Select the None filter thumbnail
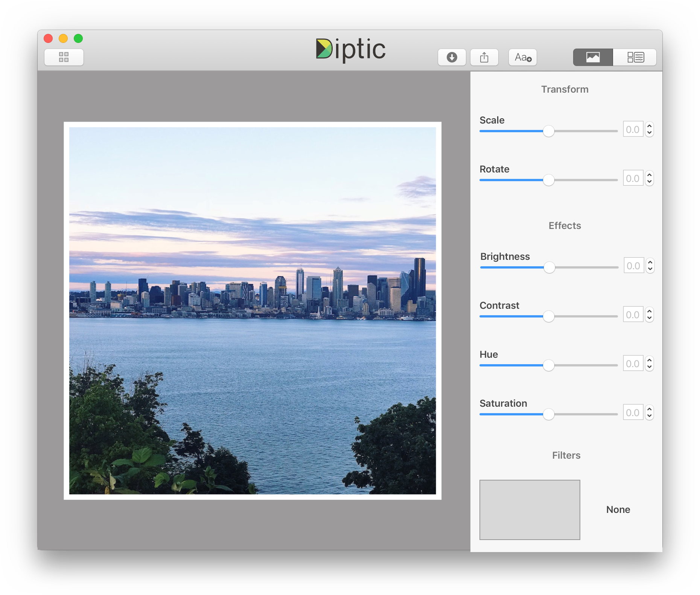 (x=530, y=510)
